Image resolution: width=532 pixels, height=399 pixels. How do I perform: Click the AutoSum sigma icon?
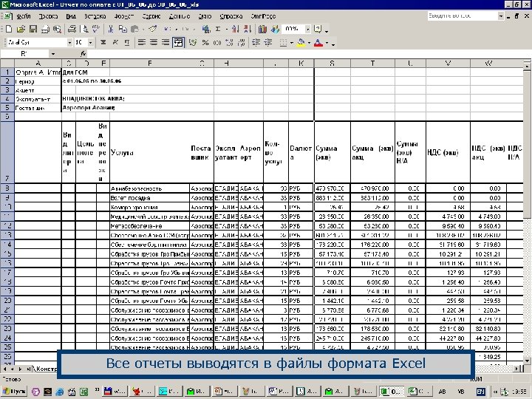tap(218, 29)
